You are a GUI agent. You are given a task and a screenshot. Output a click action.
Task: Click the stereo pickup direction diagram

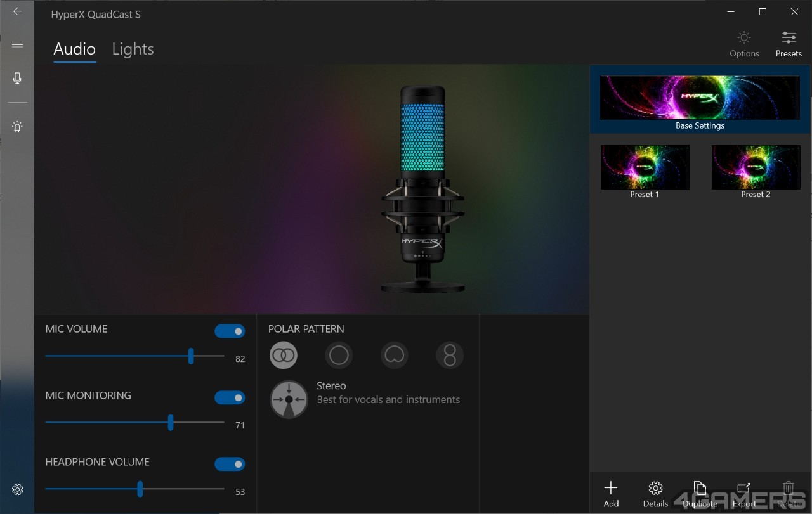(289, 399)
